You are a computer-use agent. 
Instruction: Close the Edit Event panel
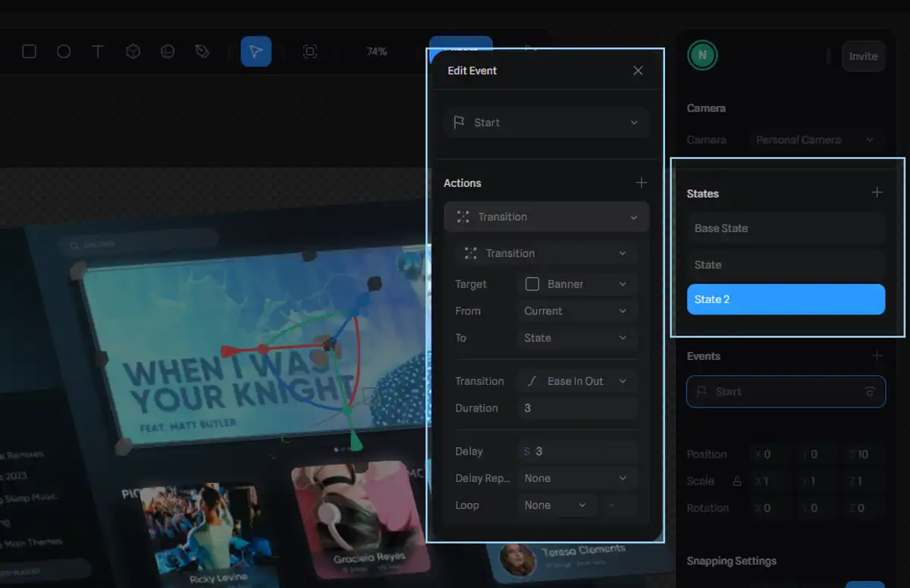(x=638, y=70)
